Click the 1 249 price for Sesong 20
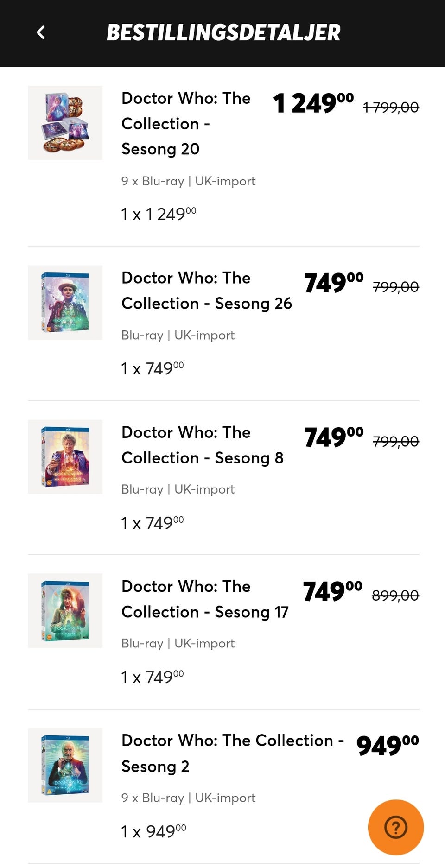The image size is (445, 868). click(313, 103)
